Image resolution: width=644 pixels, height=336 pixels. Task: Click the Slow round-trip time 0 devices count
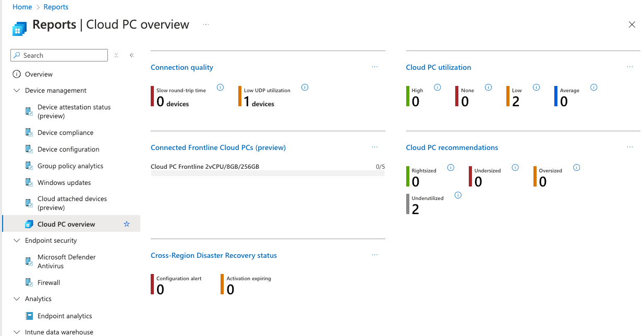[173, 102]
